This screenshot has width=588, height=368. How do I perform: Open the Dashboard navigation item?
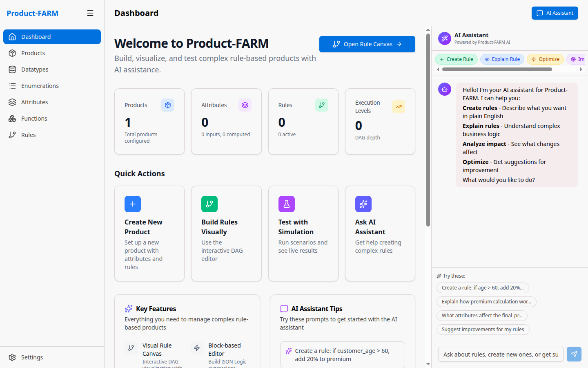pos(36,36)
